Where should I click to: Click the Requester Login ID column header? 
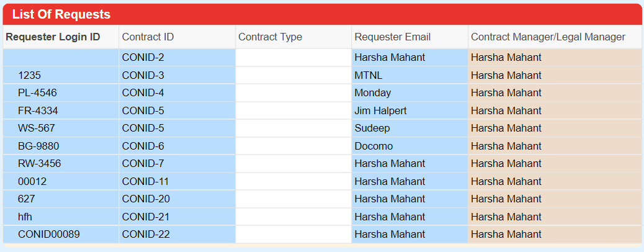click(61, 37)
